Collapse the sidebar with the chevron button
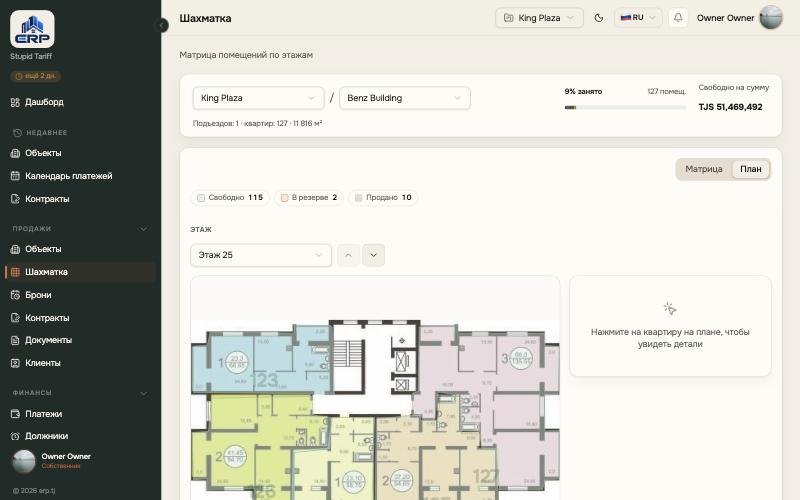Viewport: 800px width, 500px height. 162,25
